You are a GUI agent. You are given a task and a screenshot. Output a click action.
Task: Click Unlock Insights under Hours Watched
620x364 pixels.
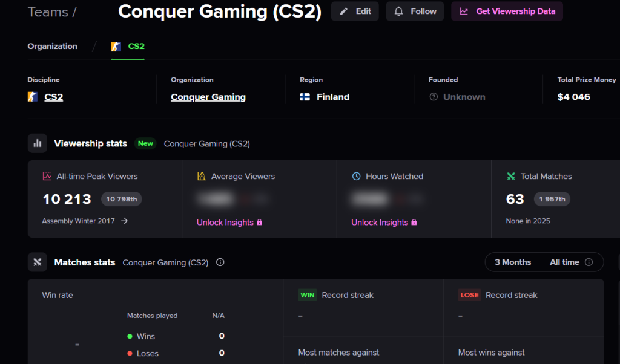pyautogui.click(x=384, y=223)
